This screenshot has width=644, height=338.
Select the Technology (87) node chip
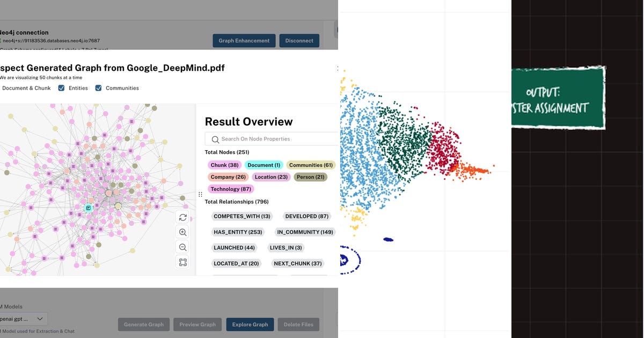(230, 189)
